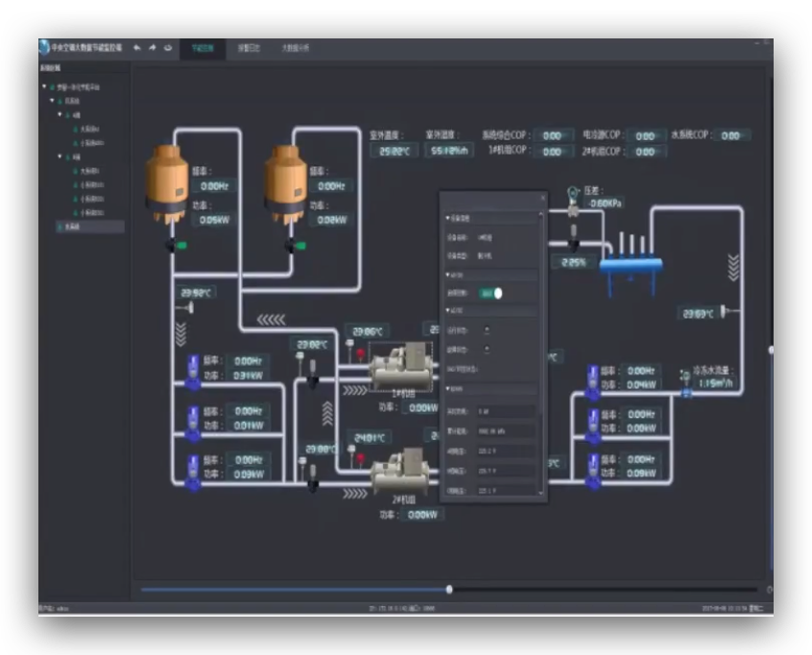The width and height of the screenshot is (812, 655).
Task: Click the eye view icon in the title bar
Action: (x=168, y=47)
